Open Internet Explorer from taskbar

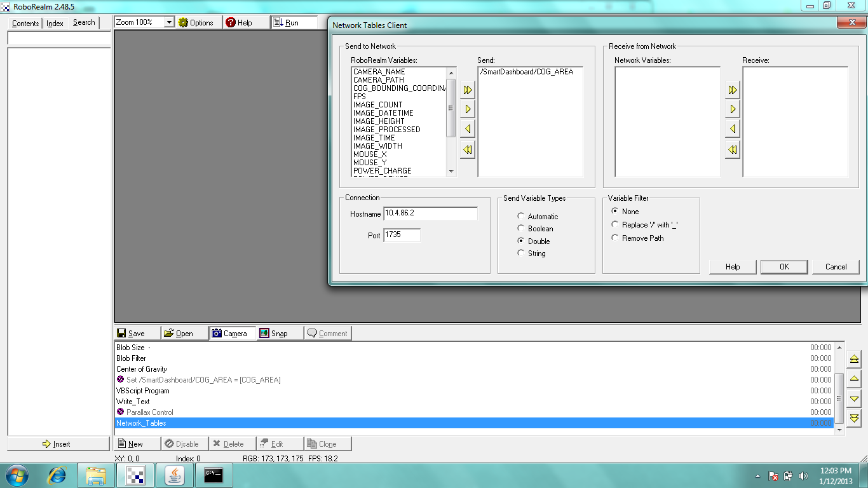pos(57,475)
